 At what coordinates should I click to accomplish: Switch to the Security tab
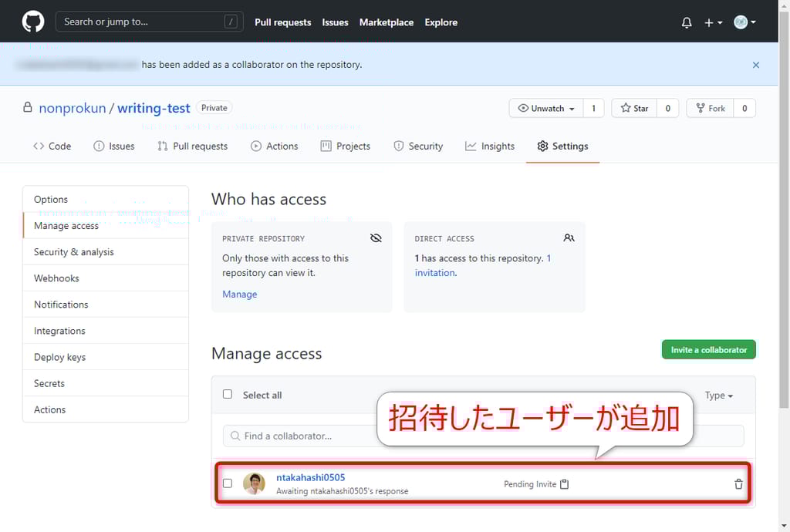click(x=418, y=146)
